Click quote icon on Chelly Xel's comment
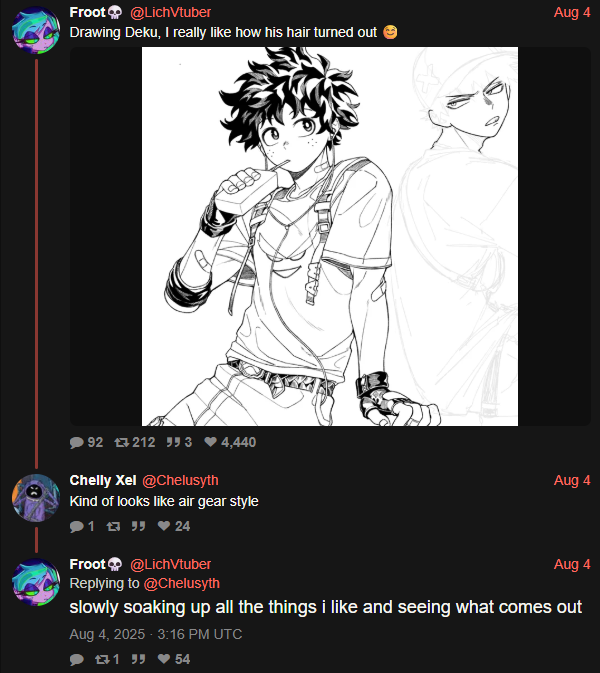Screen dimensions: 600x673 (138, 526)
